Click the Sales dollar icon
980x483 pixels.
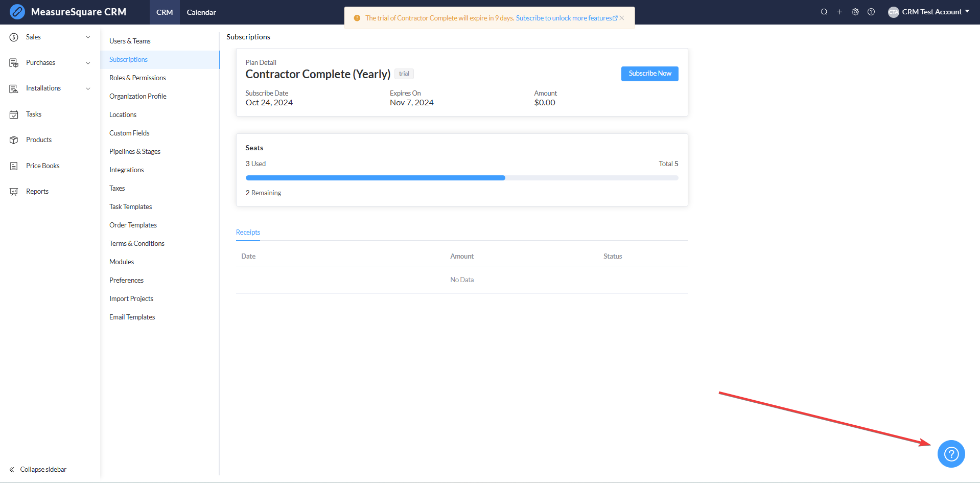pyautogui.click(x=14, y=37)
